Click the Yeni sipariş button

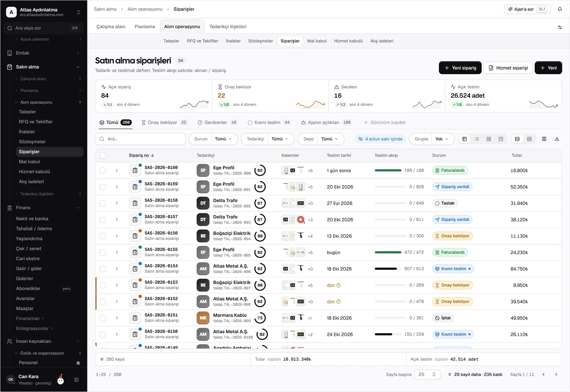460,68
